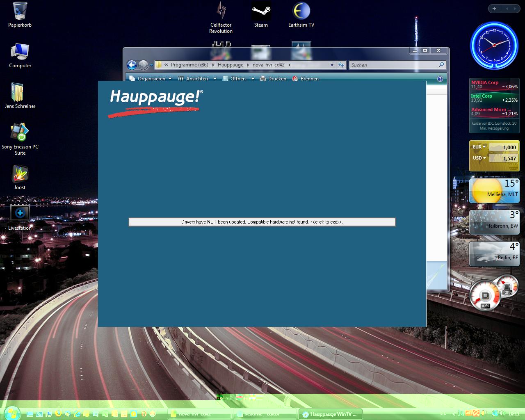
Task: Click the refresh button in Explorer address bar
Action: tap(341, 65)
